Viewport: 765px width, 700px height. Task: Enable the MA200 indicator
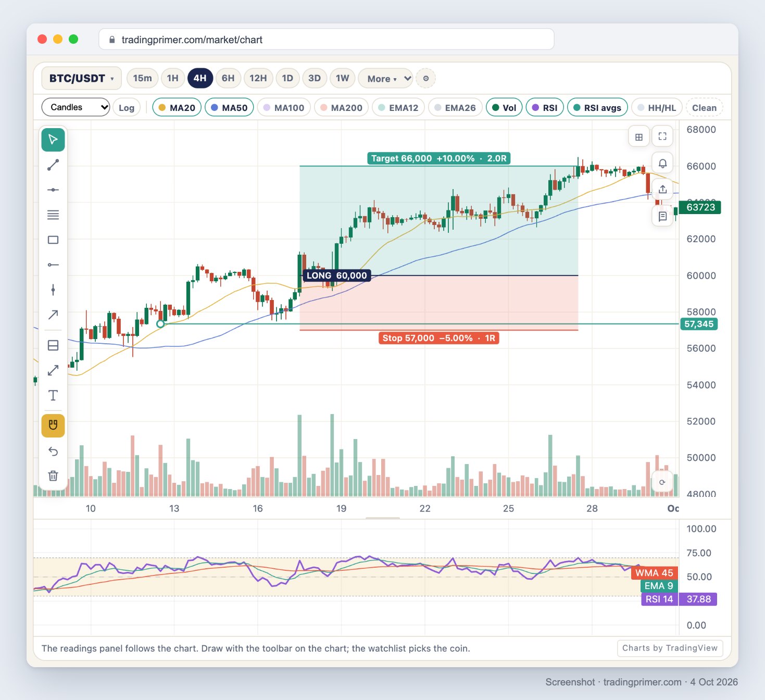pos(341,108)
